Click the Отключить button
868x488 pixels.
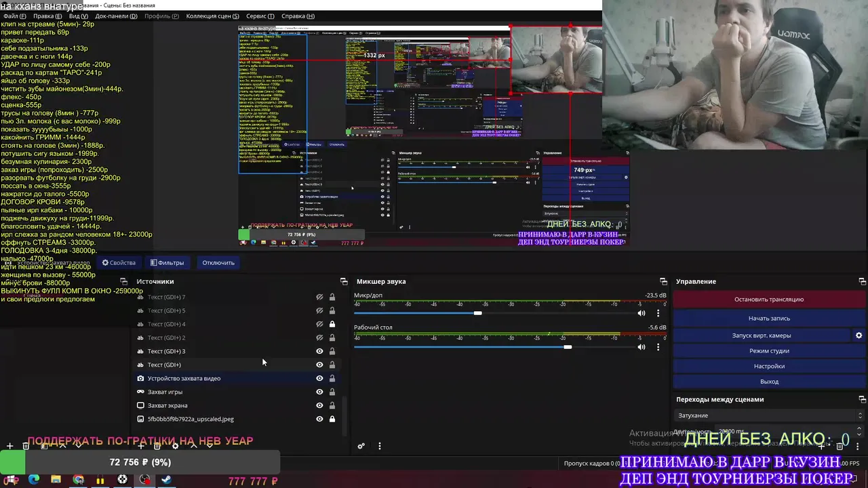(x=218, y=262)
